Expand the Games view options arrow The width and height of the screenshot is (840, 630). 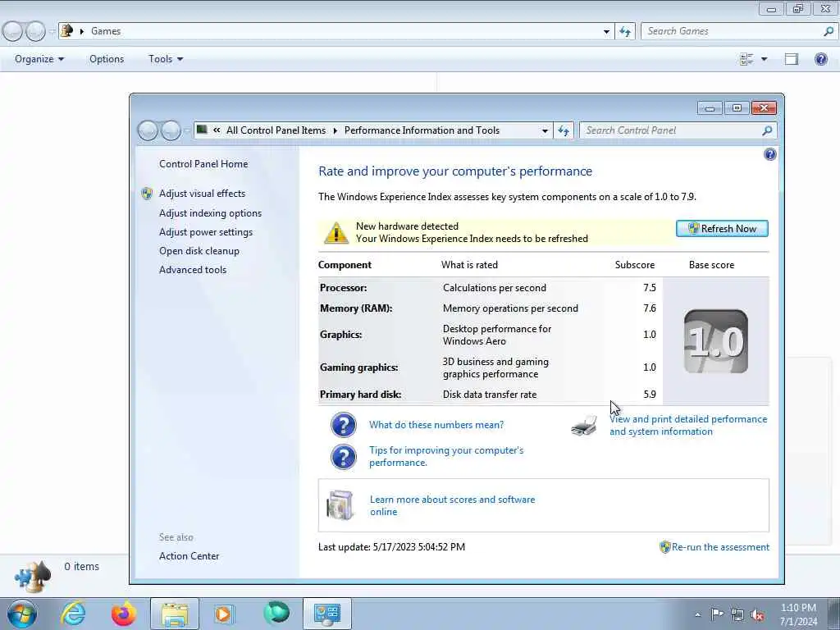(x=765, y=59)
